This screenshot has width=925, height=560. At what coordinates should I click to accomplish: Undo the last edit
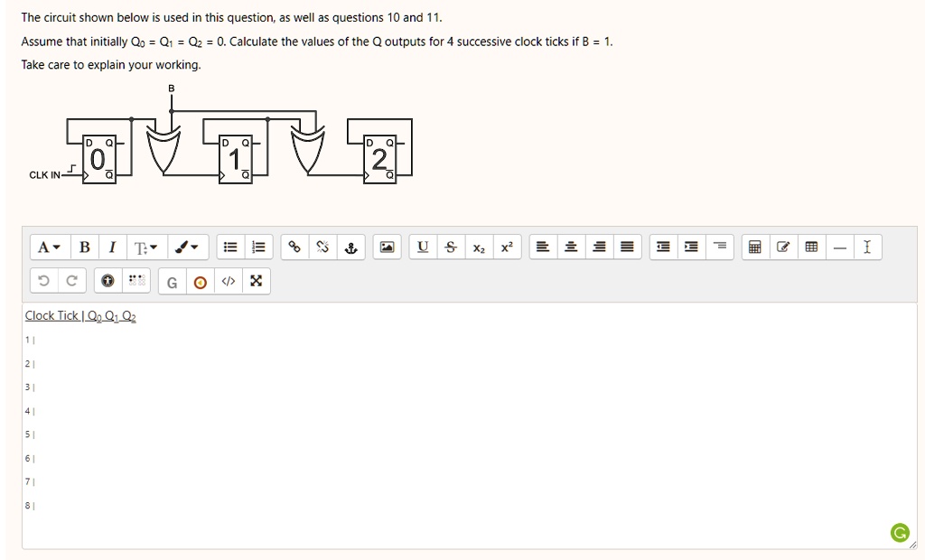[42, 281]
